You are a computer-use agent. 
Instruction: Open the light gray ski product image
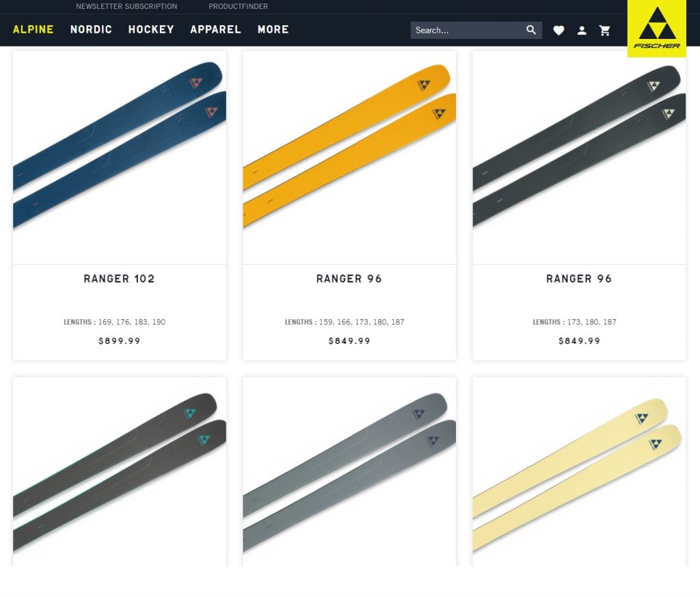pos(349,472)
